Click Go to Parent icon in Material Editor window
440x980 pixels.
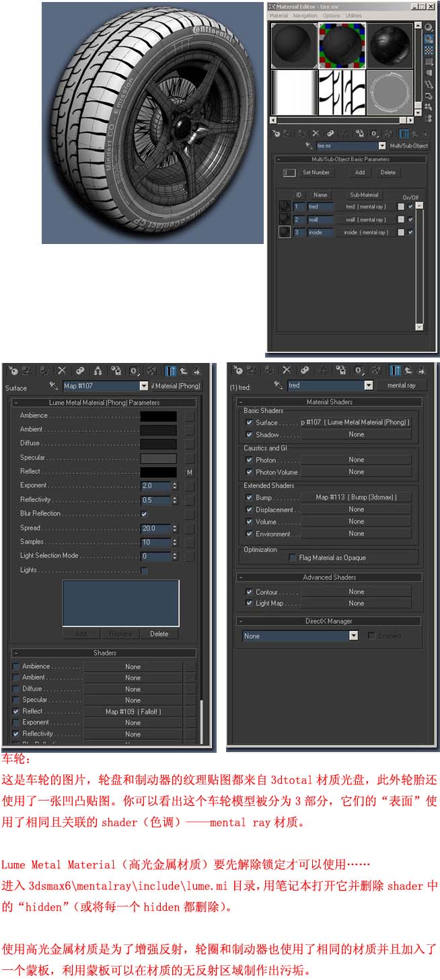coord(414,134)
